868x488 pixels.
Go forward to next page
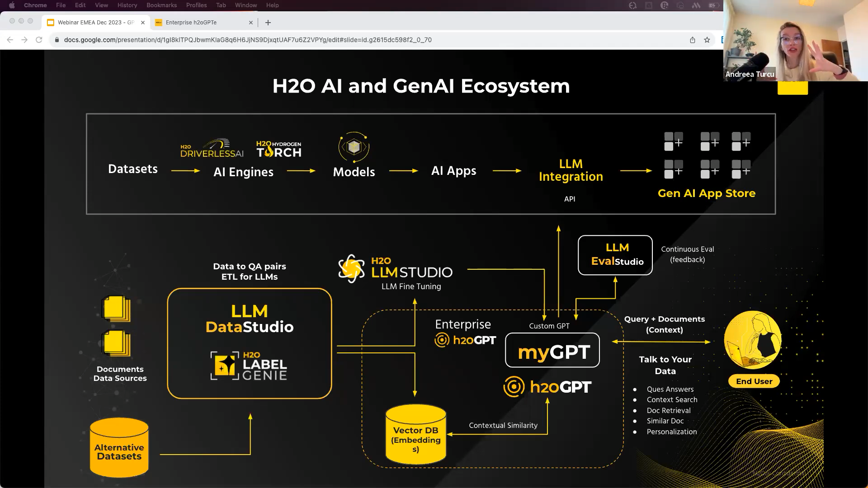tap(24, 40)
